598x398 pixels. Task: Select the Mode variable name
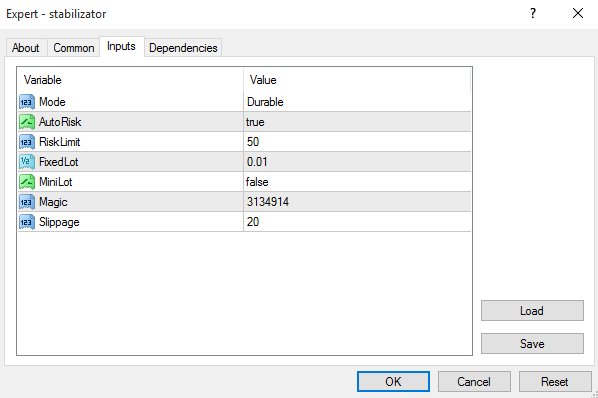click(52, 102)
